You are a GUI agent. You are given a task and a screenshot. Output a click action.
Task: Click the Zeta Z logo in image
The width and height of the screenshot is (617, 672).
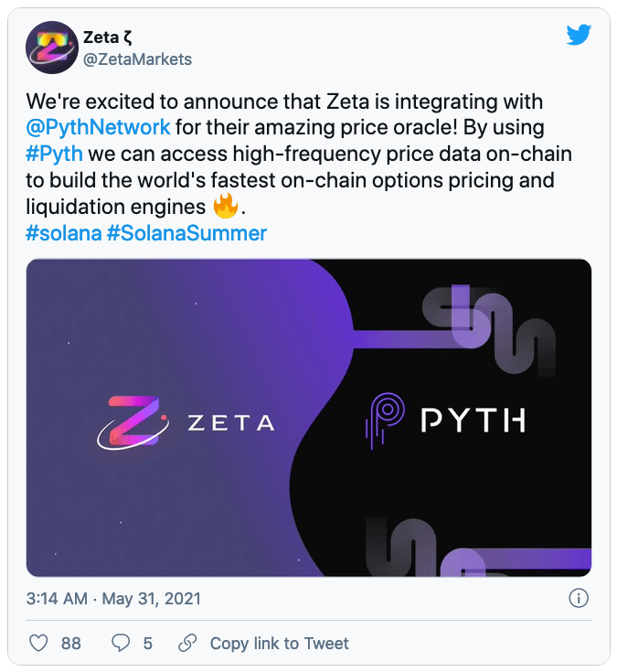tap(133, 422)
